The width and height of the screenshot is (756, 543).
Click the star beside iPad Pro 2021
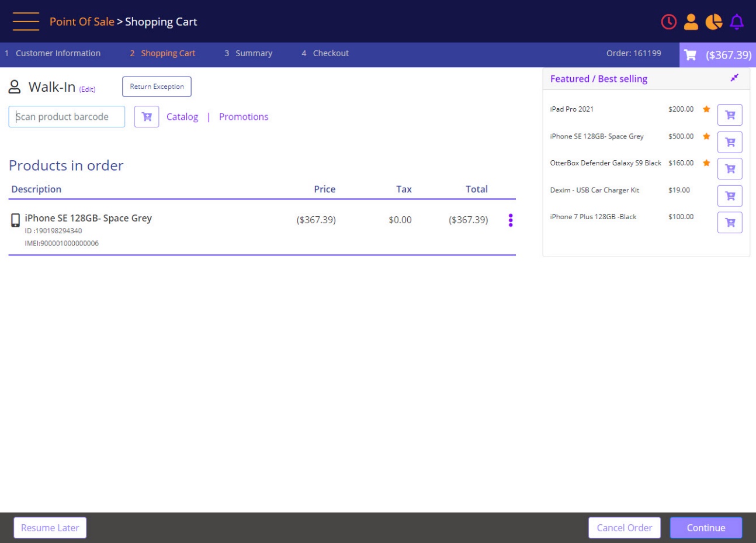(706, 109)
